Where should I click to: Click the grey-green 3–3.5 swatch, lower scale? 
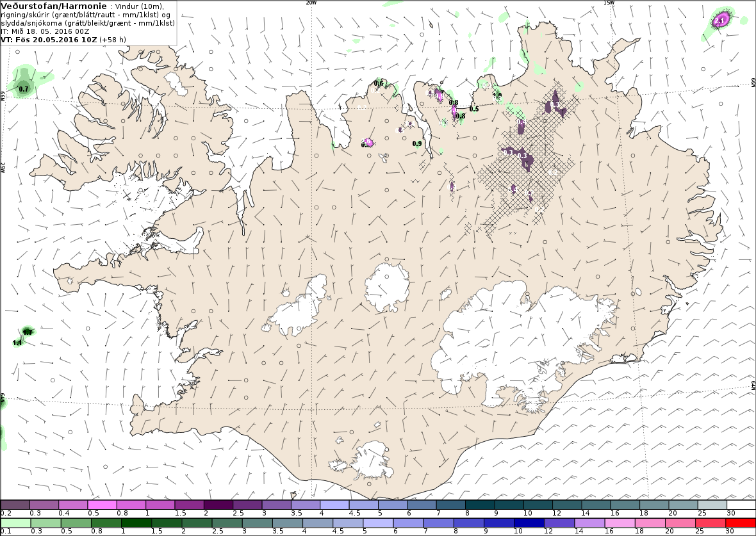pos(258,523)
